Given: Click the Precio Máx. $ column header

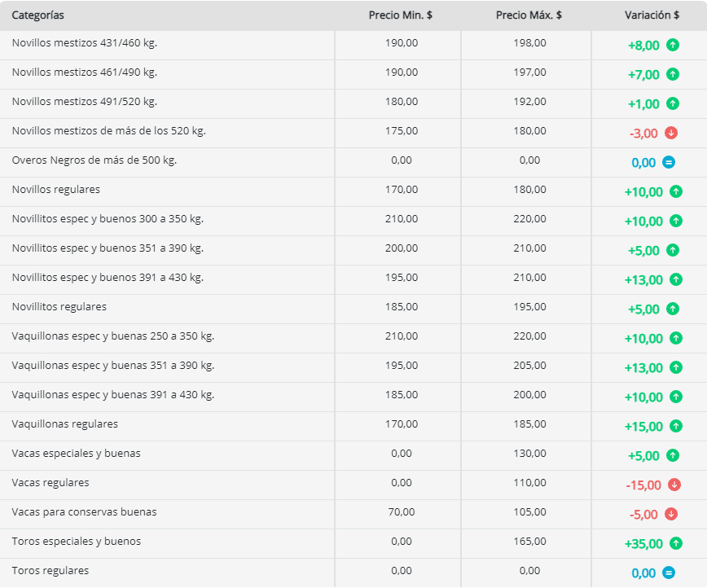Looking at the screenshot, I should point(529,15).
